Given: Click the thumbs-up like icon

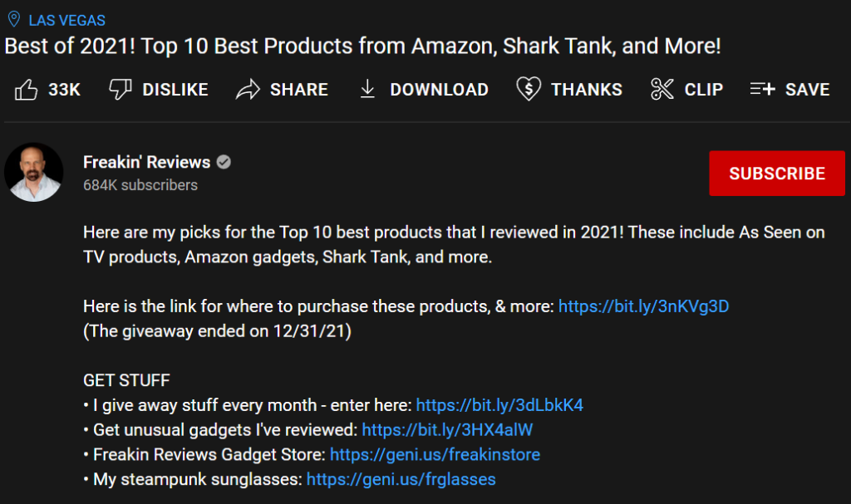Looking at the screenshot, I should (x=26, y=90).
